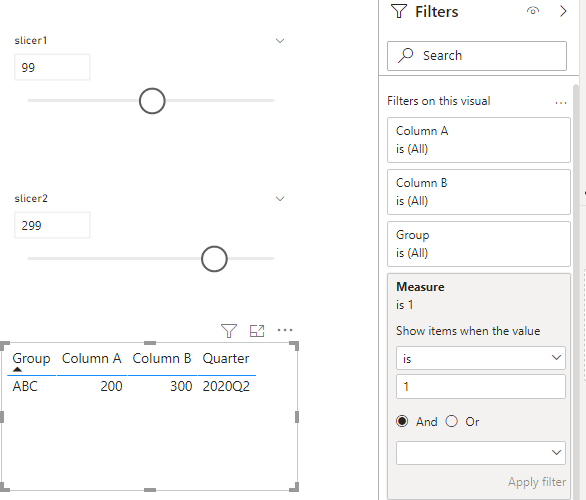Expand the Column B filter card
Image resolution: width=586 pixels, height=500 pixels.
pyautogui.click(x=479, y=192)
